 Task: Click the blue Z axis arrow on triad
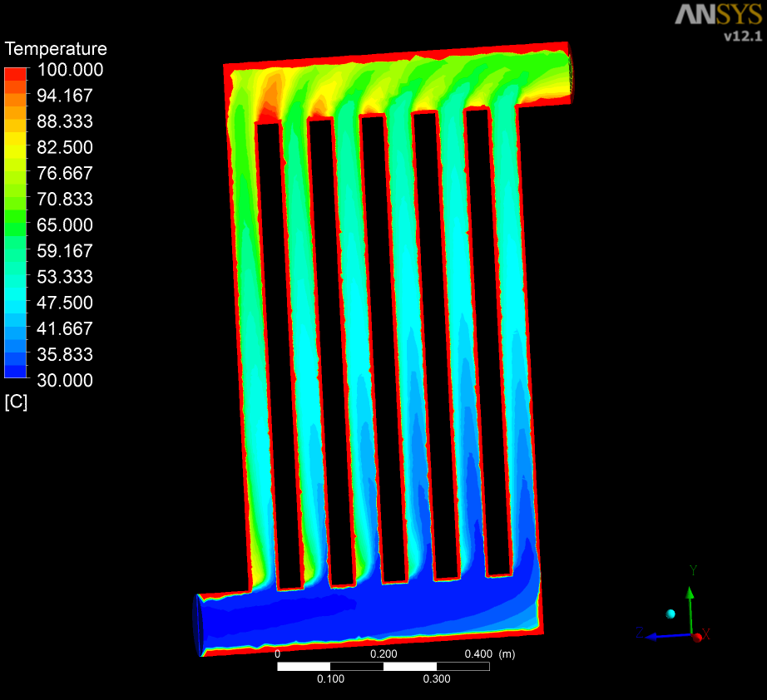(x=656, y=636)
